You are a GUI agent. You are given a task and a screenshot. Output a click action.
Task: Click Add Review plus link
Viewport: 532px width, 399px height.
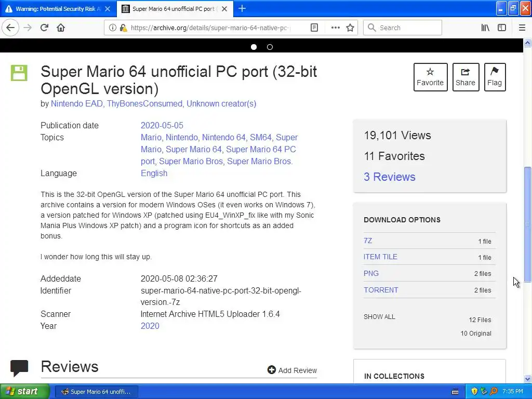pos(292,370)
